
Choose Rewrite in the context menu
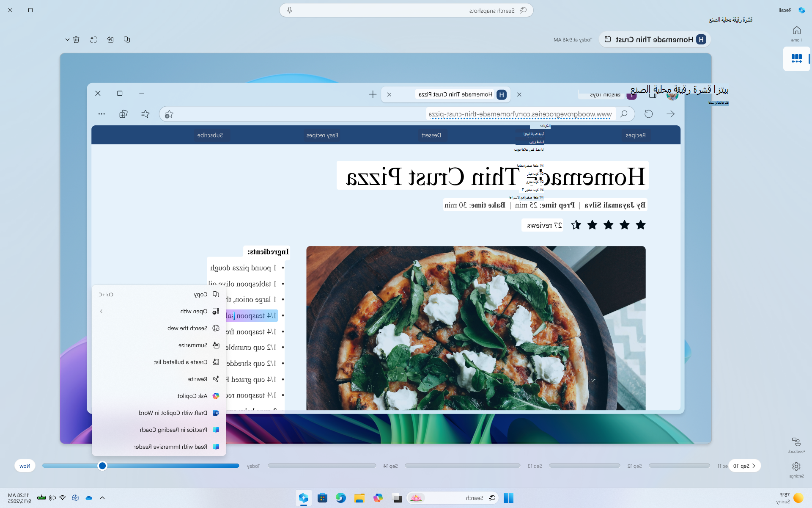point(159,379)
